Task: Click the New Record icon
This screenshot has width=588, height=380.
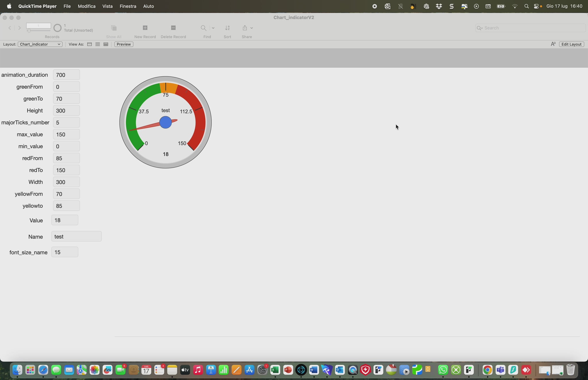Action: [x=145, y=28]
